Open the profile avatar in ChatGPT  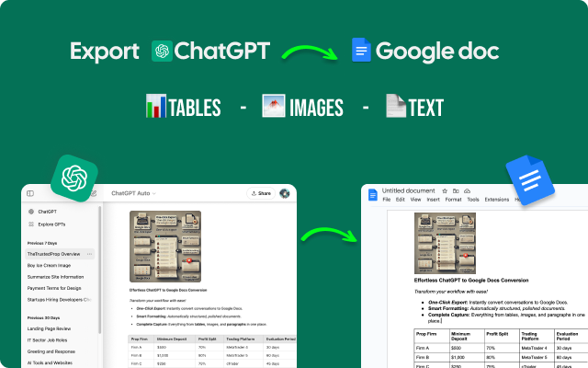(x=285, y=193)
